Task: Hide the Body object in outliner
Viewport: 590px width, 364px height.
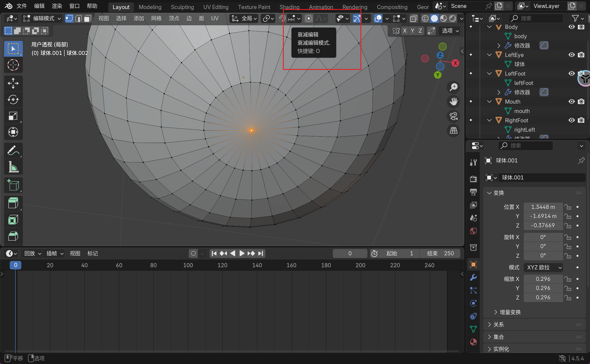Action: pyautogui.click(x=572, y=27)
